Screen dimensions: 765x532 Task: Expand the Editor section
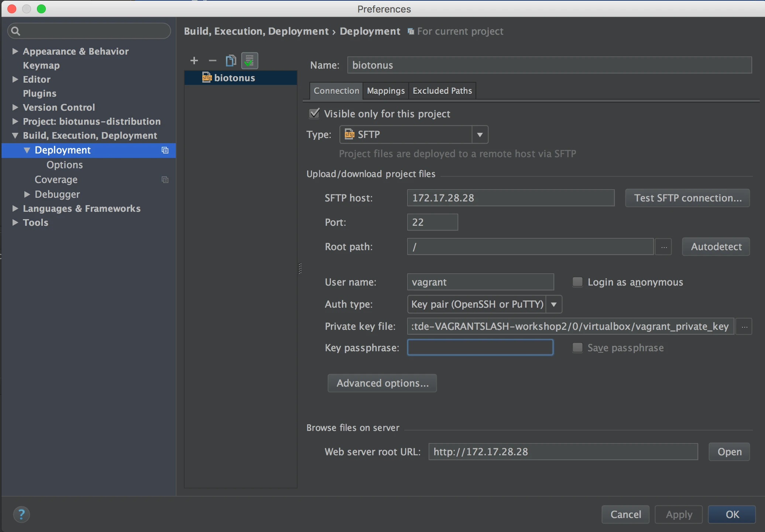pyautogui.click(x=15, y=79)
